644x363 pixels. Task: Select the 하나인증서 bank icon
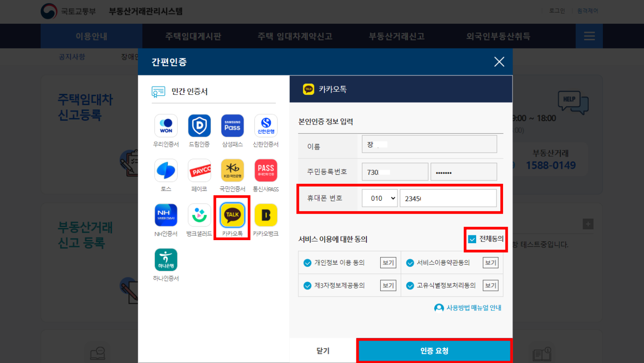[166, 260]
